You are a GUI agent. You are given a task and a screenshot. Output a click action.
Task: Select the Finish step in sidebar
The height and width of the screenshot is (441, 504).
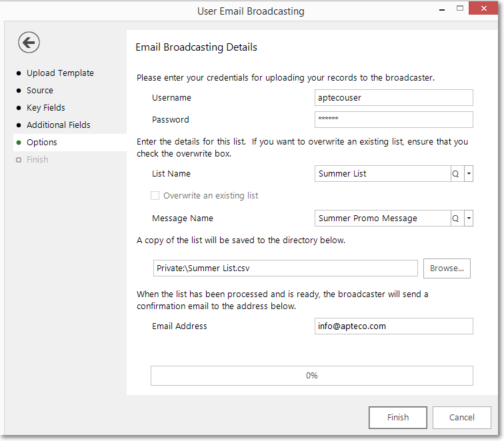[x=37, y=160]
